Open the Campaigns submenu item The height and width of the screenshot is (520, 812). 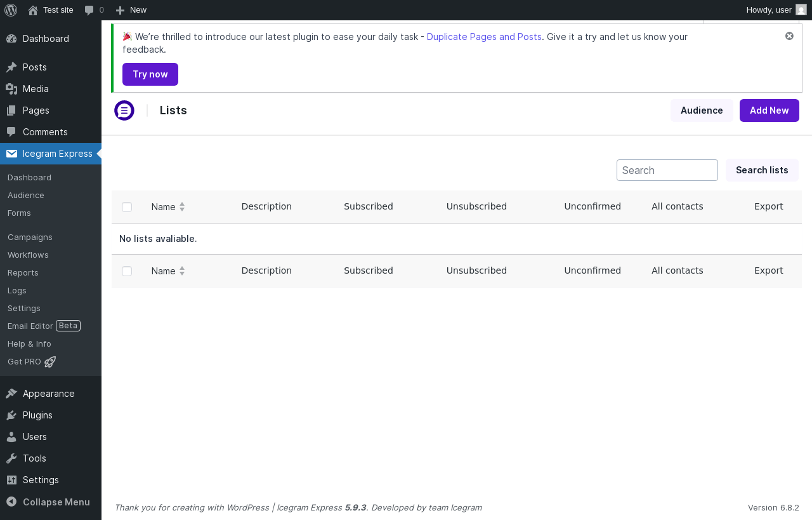coord(30,237)
